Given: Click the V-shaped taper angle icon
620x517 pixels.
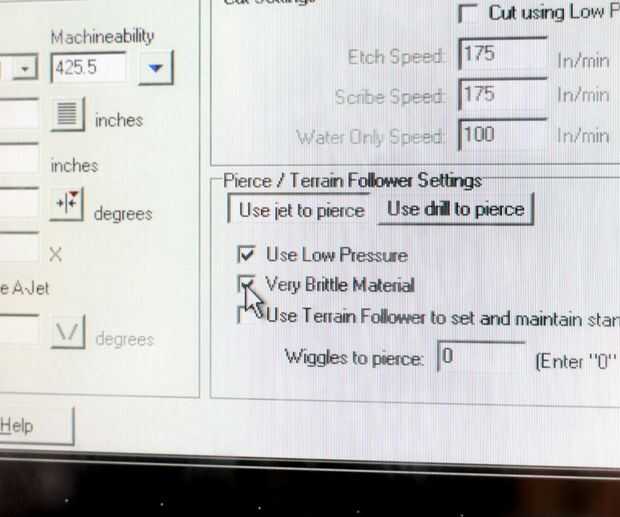Looking at the screenshot, I should pyautogui.click(x=68, y=331).
